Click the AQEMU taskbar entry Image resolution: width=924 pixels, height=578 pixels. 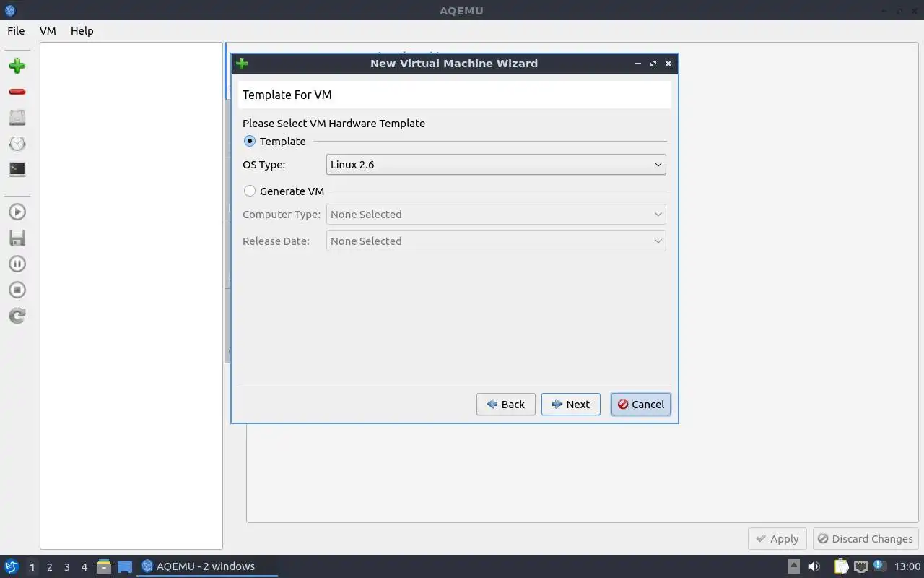[206, 566]
